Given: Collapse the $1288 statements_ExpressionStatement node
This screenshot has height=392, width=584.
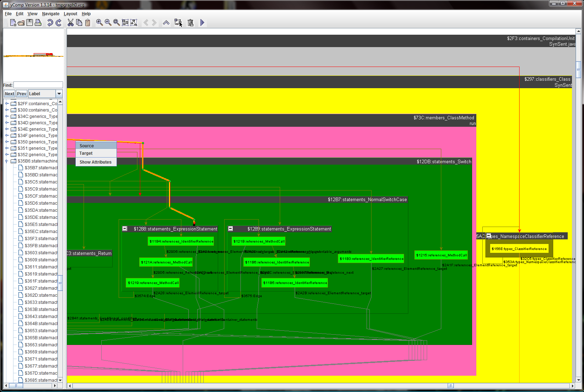Looking at the screenshot, I should (x=125, y=229).
